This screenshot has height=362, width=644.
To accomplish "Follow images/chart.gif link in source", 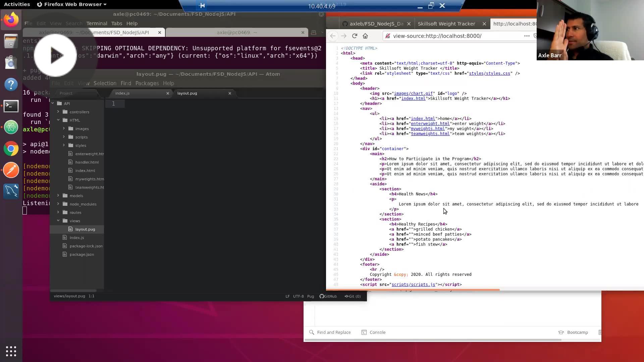I will pos(414,94).
